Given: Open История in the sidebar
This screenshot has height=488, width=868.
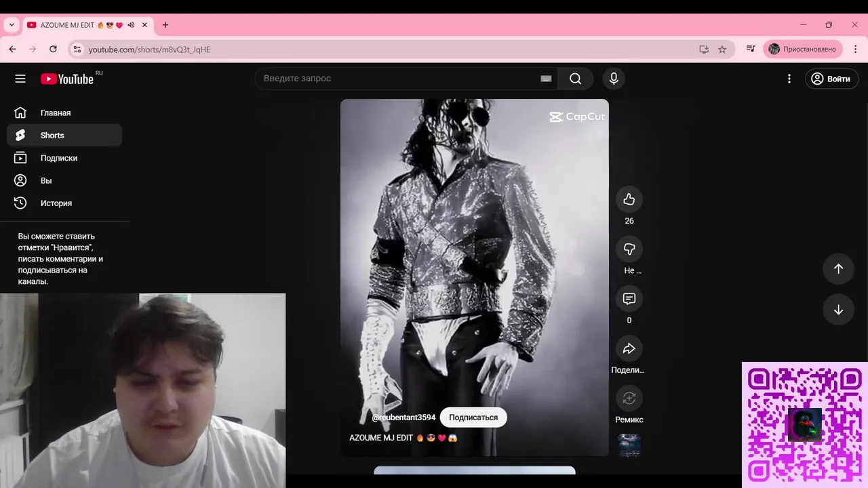Looking at the screenshot, I should (64, 203).
